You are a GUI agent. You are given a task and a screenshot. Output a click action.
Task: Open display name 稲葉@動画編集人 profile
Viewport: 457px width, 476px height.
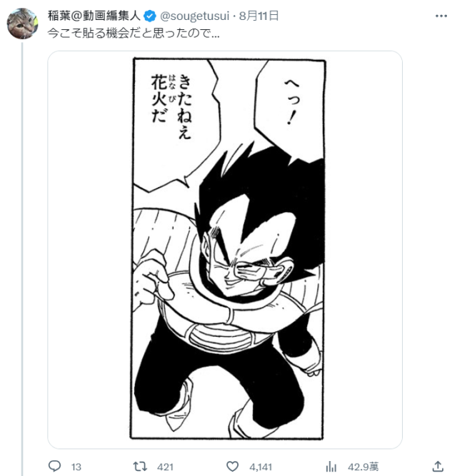click(96, 15)
